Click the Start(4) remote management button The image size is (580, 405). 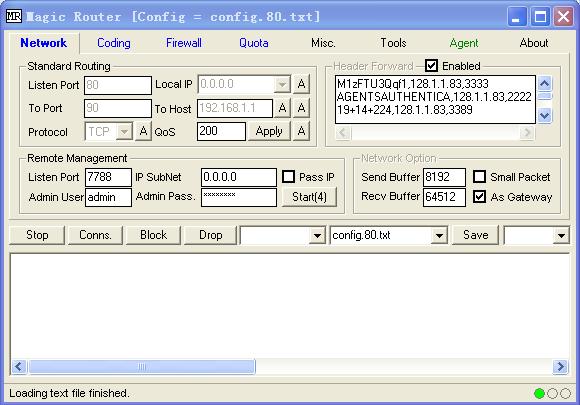(309, 197)
